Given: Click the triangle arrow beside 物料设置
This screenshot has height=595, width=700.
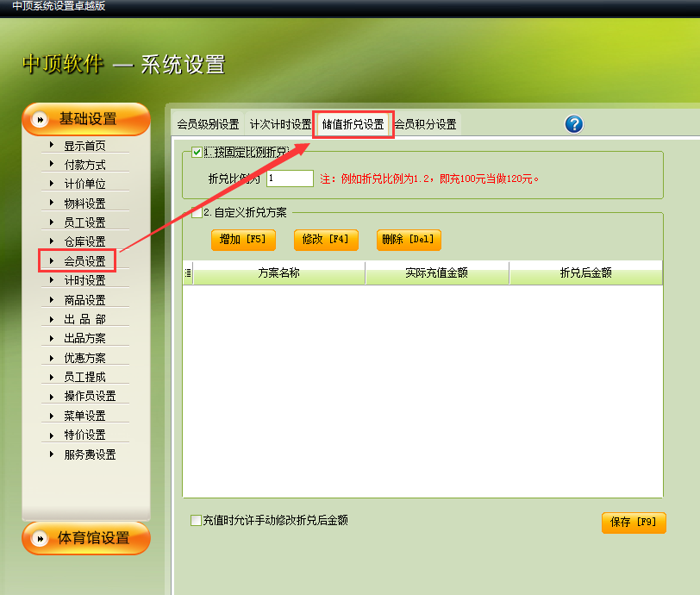Looking at the screenshot, I should click(52, 203).
